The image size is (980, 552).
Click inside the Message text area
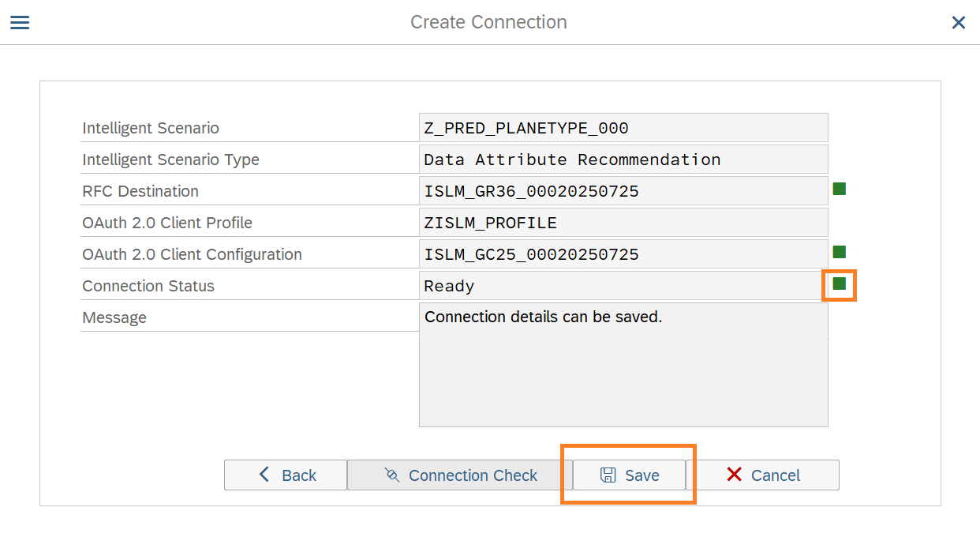click(623, 371)
